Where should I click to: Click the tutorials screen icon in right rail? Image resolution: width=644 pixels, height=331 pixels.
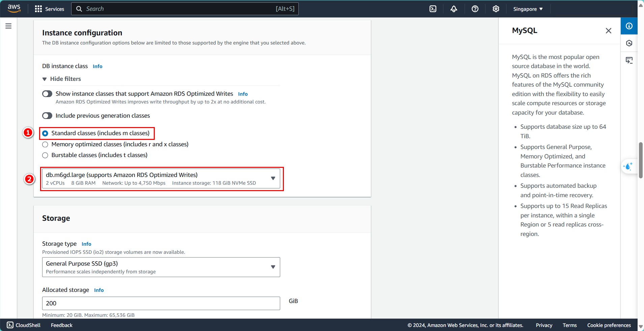tap(629, 60)
